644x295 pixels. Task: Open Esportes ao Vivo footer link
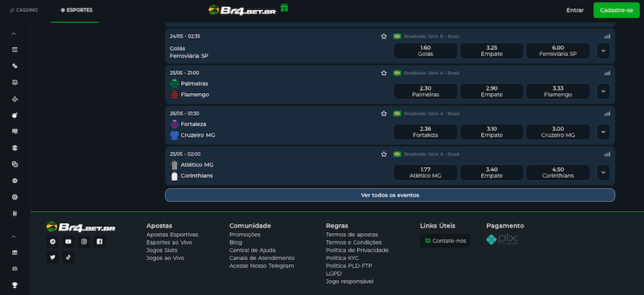[169, 243]
